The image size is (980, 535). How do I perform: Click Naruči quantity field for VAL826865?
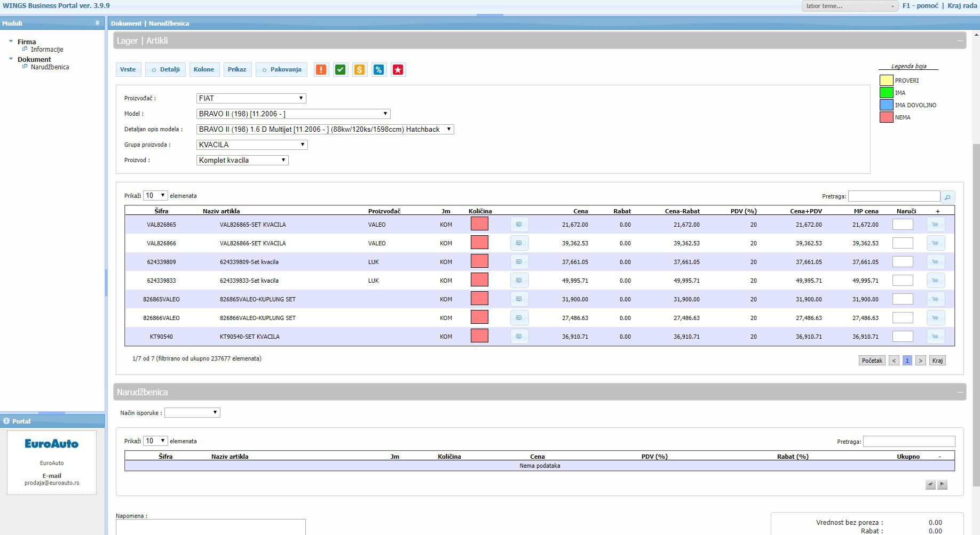[903, 225]
